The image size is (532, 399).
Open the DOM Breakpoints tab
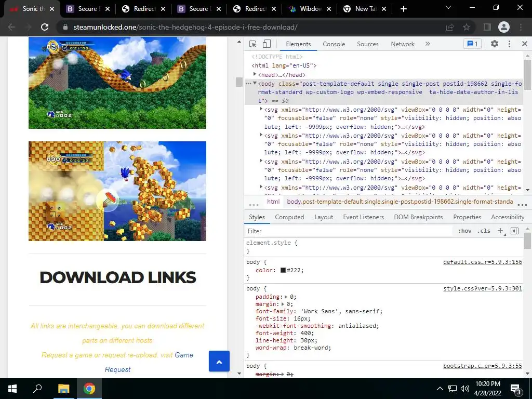pos(418,217)
